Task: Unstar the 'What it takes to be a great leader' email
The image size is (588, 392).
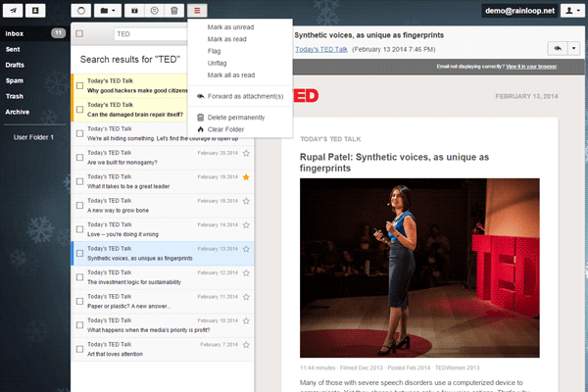Action: [246, 177]
